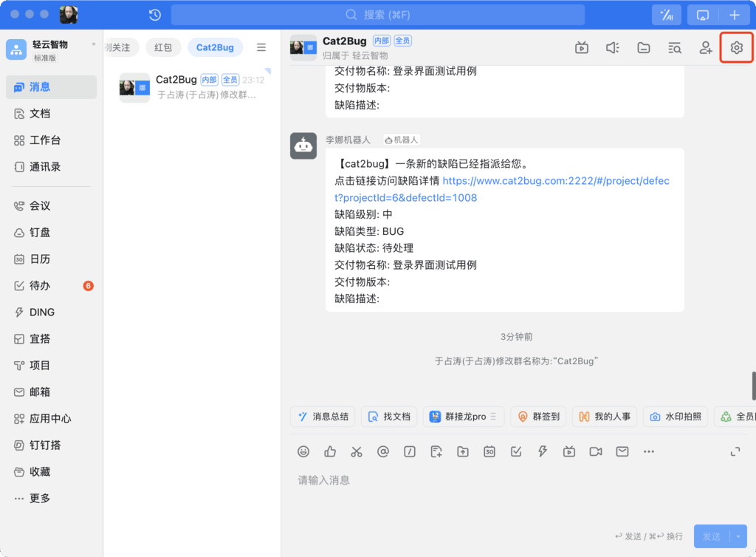Open 待办 with 6 pending items
Viewport: 756px width, 557px height.
pyautogui.click(x=51, y=285)
